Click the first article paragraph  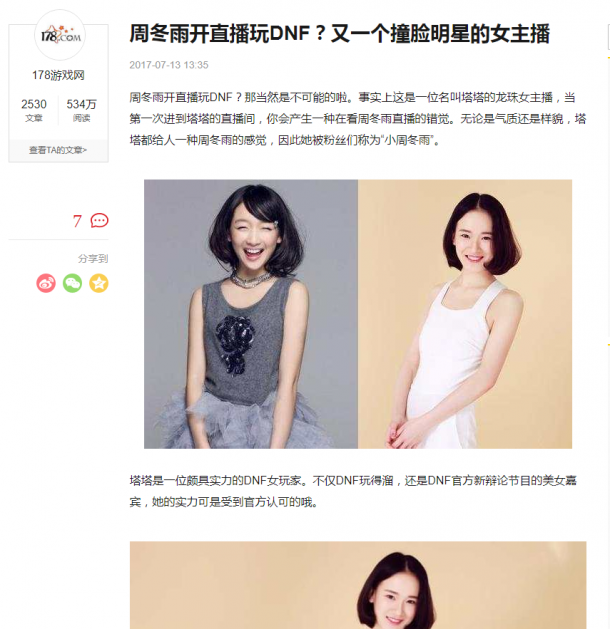click(x=358, y=119)
